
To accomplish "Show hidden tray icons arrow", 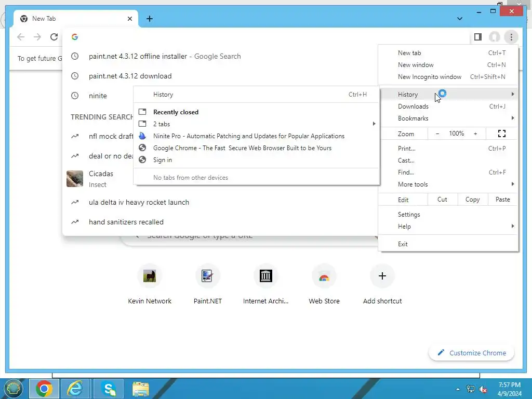I will tap(458, 389).
